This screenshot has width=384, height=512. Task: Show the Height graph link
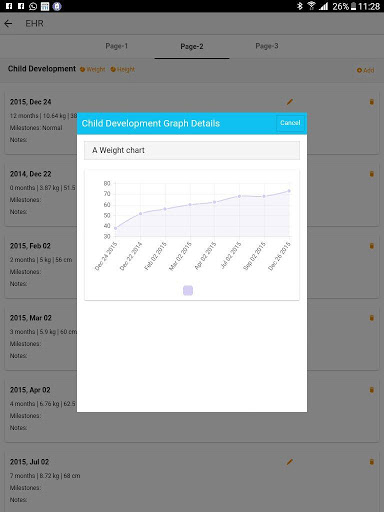tap(123, 69)
